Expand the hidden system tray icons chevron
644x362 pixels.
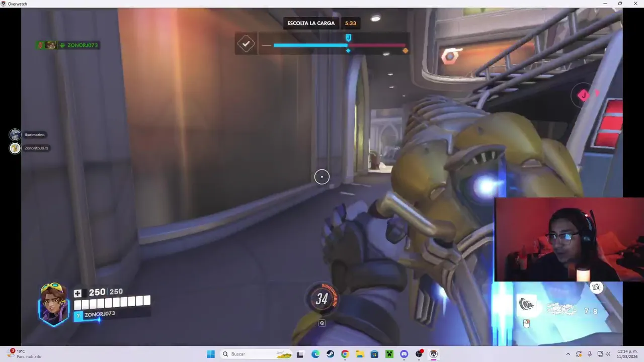coord(569,354)
